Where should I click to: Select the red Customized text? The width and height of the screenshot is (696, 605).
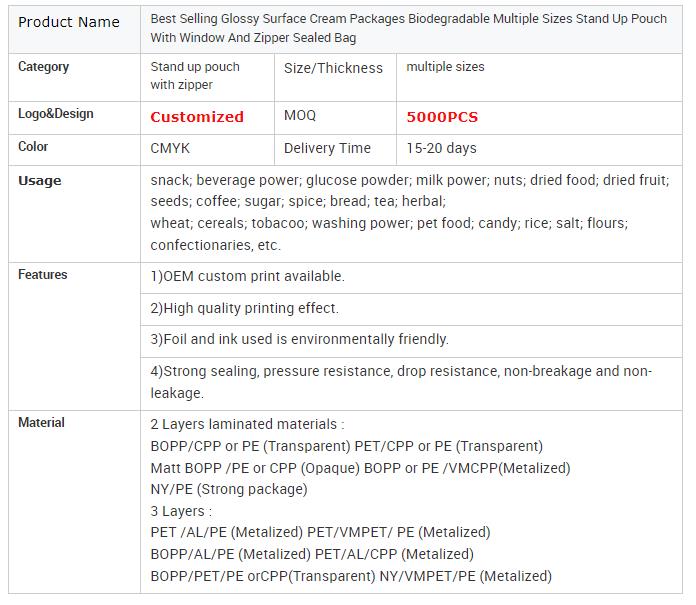(197, 117)
